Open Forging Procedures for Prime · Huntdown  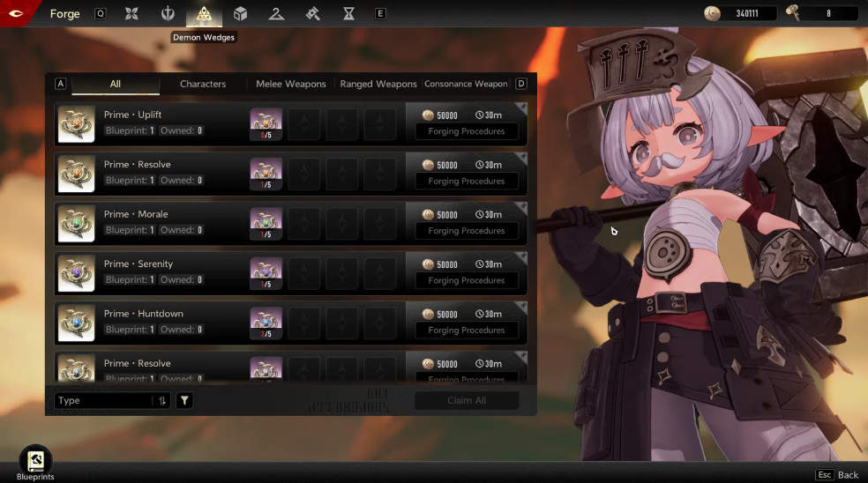pyautogui.click(x=467, y=331)
